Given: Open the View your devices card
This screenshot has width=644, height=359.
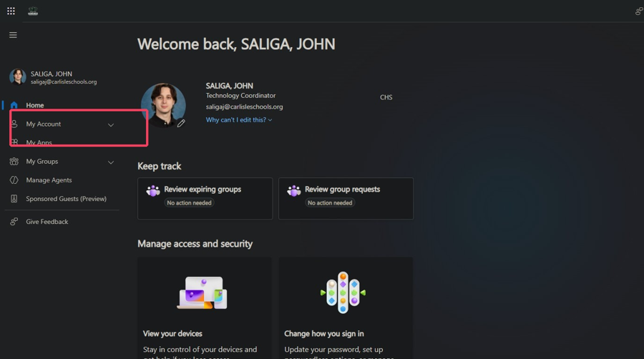Looking at the screenshot, I should 205,308.
